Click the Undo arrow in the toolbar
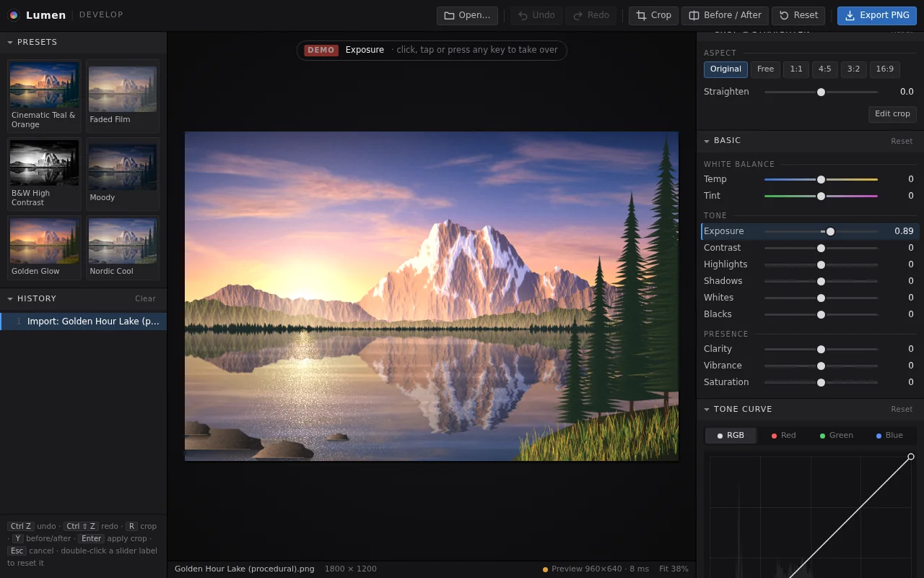Image resolution: width=924 pixels, height=578 pixels. pos(536,15)
